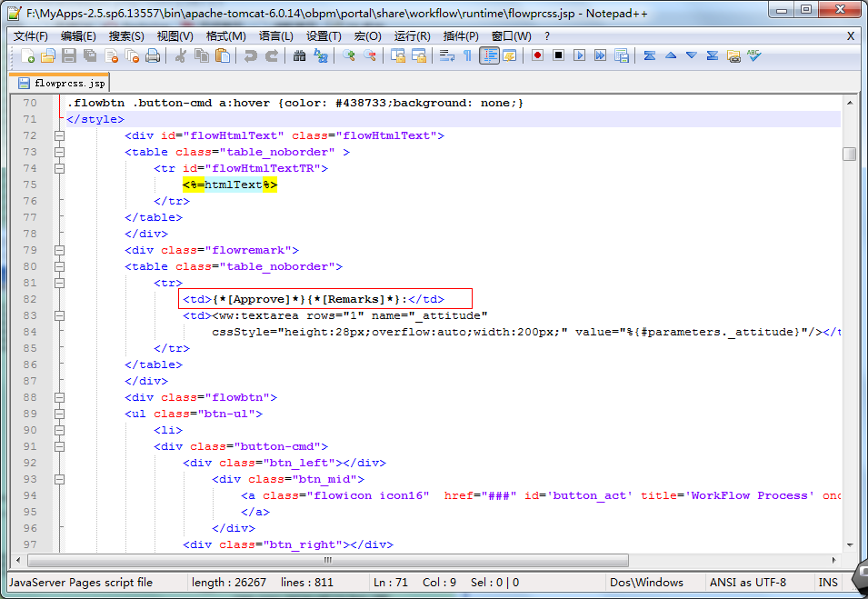
Task: Open the 文件(F) menu
Action: click(30, 36)
